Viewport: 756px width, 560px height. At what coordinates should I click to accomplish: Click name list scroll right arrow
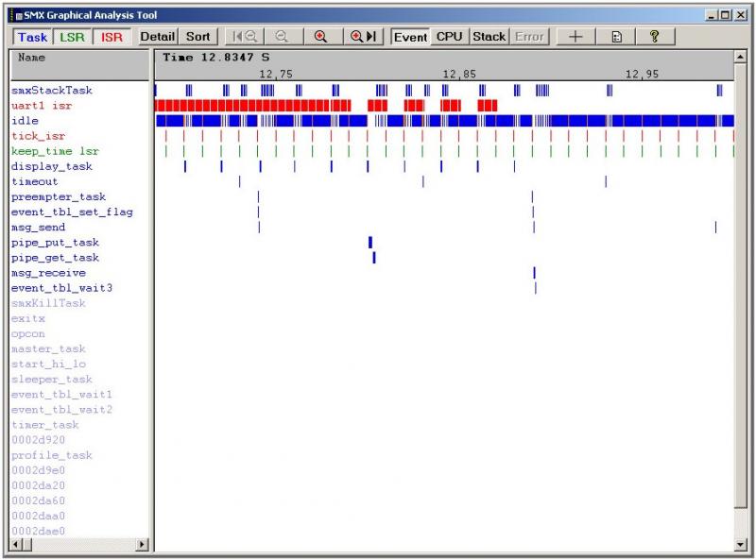pyautogui.click(x=142, y=545)
